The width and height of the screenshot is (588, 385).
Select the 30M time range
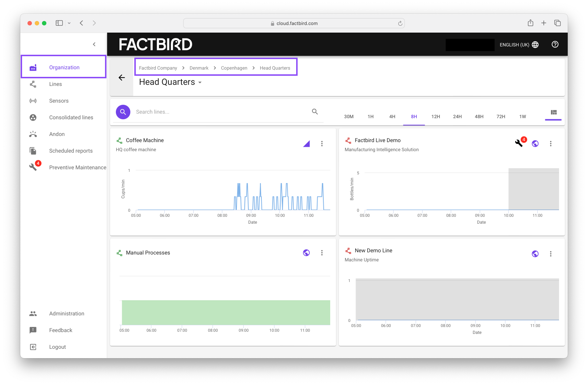tap(349, 116)
